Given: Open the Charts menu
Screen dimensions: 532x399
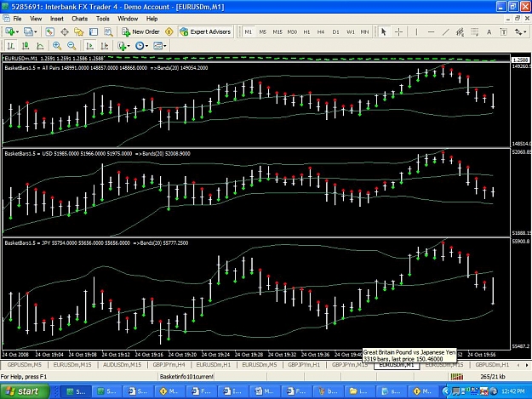Looking at the screenshot, I should 80,19.
